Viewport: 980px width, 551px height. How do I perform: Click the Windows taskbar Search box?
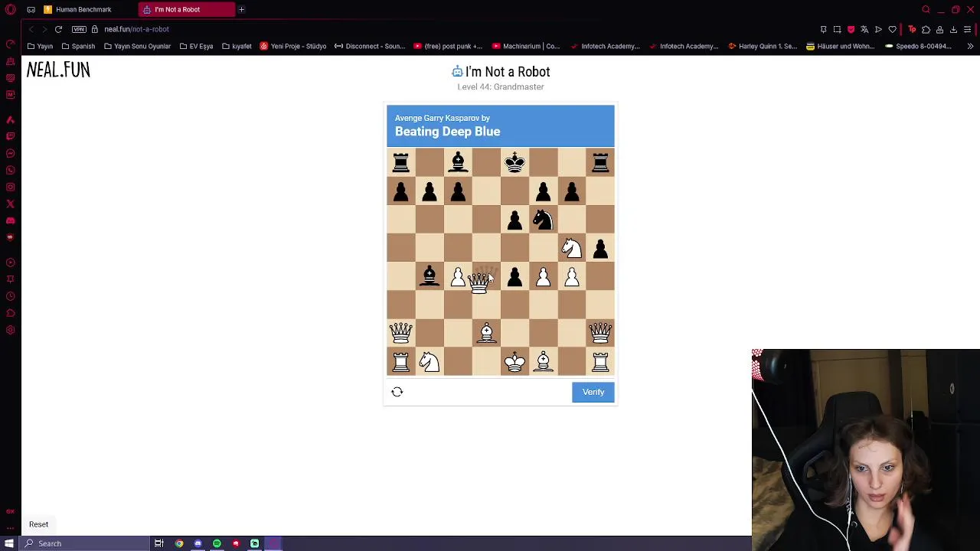pyautogui.click(x=84, y=543)
